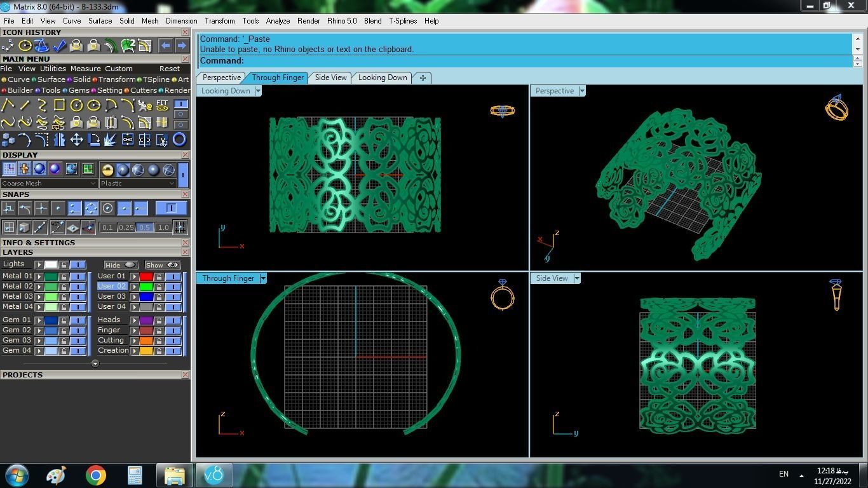The width and height of the screenshot is (868, 488).
Task: Toggle Gem 01 layer on/off button
Action: [x=78, y=320]
